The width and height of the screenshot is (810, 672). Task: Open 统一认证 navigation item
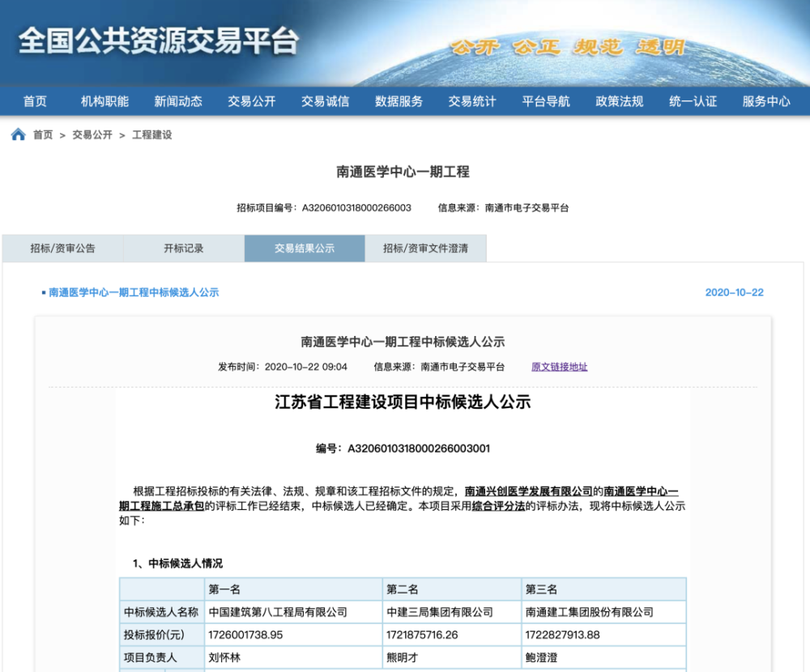tap(693, 101)
